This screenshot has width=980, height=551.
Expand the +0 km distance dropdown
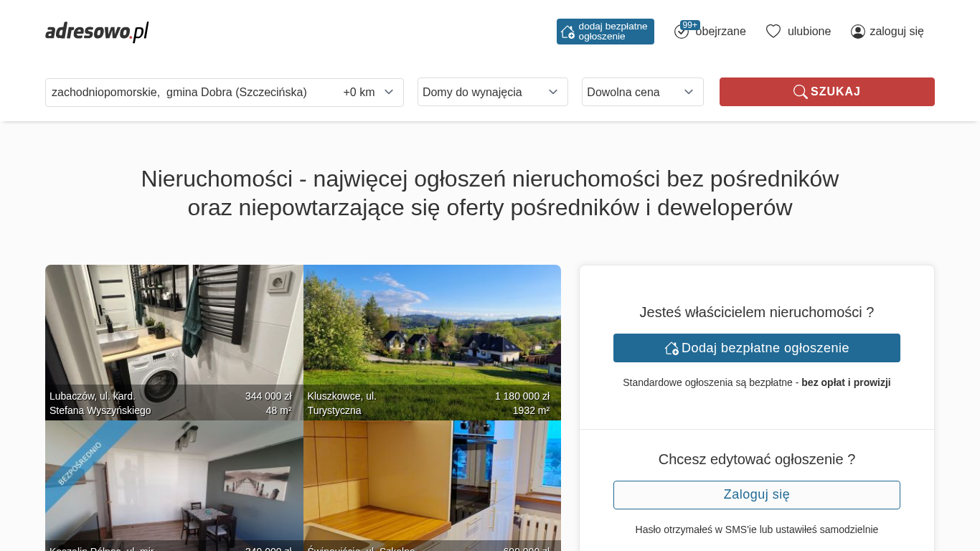click(x=369, y=92)
